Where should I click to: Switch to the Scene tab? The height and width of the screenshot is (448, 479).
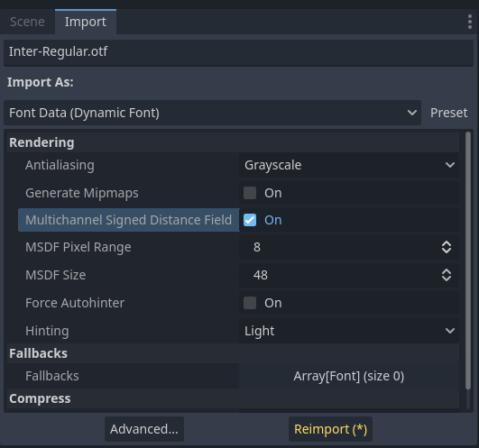click(x=27, y=22)
